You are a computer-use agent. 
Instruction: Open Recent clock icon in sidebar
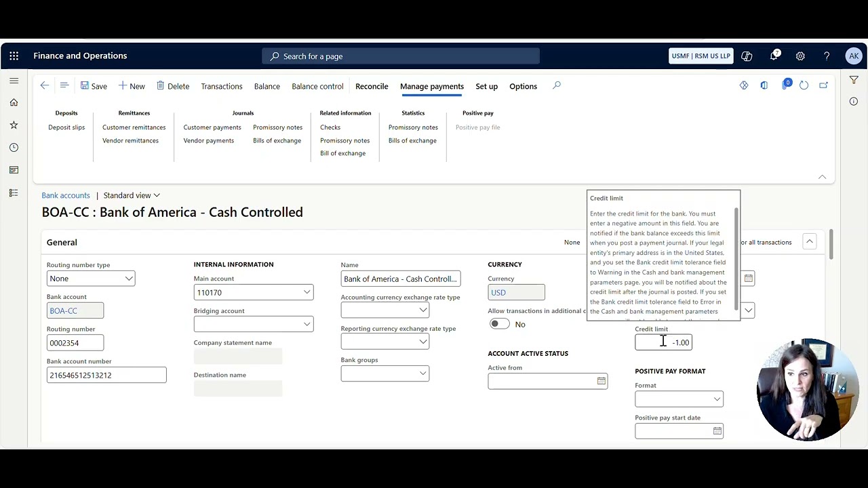tap(14, 147)
